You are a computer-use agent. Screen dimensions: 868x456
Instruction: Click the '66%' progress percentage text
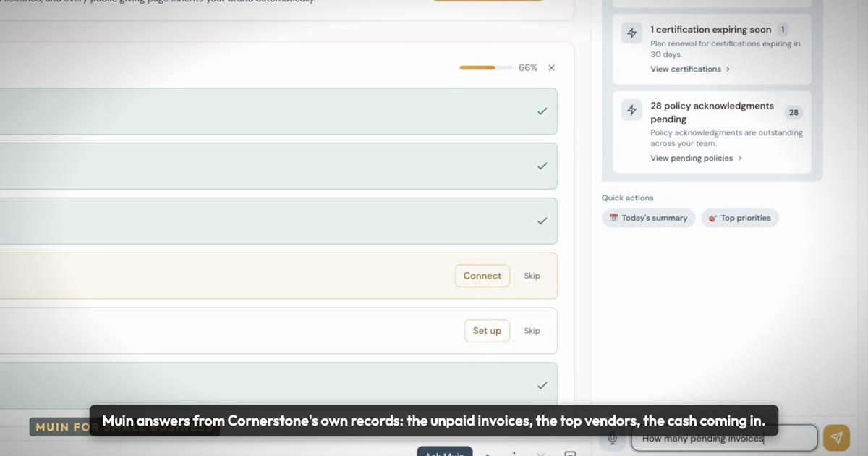(528, 68)
